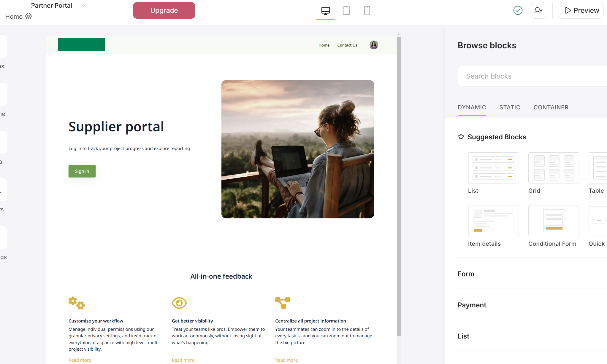The height and width of the screenshot is (364, 607).
Task: Open the CONTAINER blocks tab
Action: (551, 107)
